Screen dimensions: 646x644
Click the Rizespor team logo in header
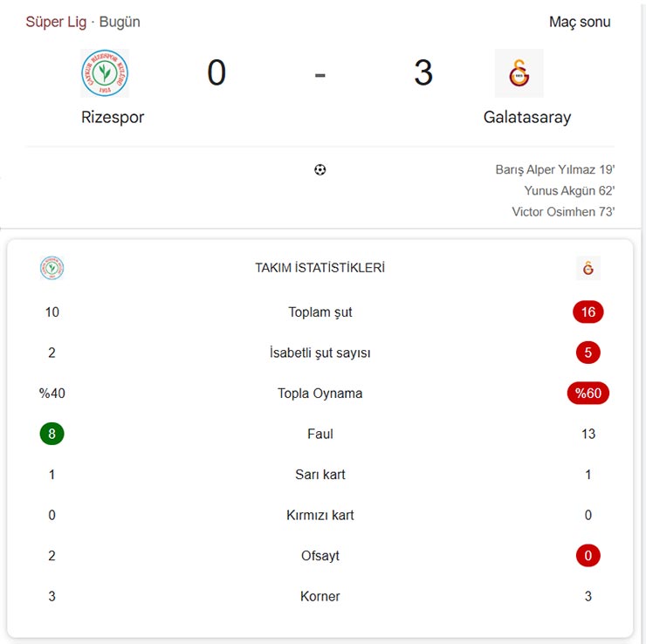point(104,73)
